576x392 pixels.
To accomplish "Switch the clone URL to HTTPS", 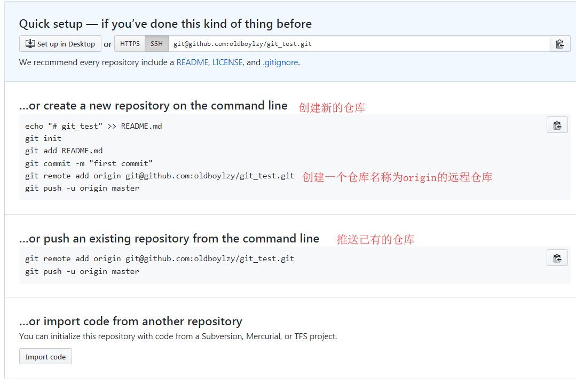I will [x=130, y=44].
